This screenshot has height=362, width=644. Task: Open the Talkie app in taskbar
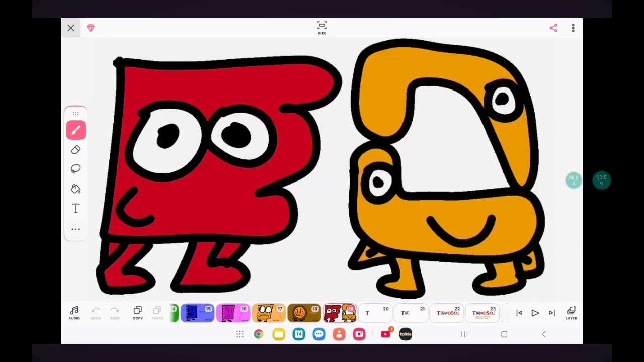click(x=406, y=334)
